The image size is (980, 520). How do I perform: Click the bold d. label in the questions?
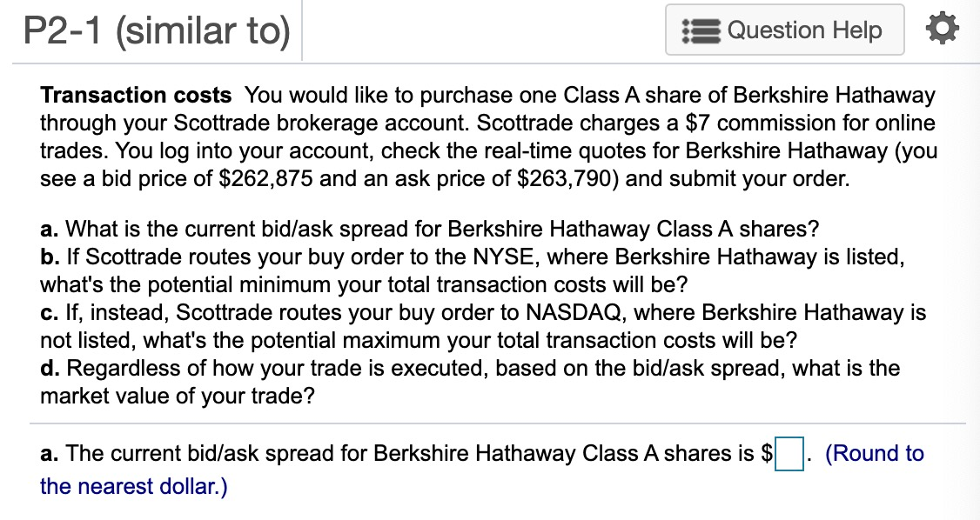click(x=50, y=368)
